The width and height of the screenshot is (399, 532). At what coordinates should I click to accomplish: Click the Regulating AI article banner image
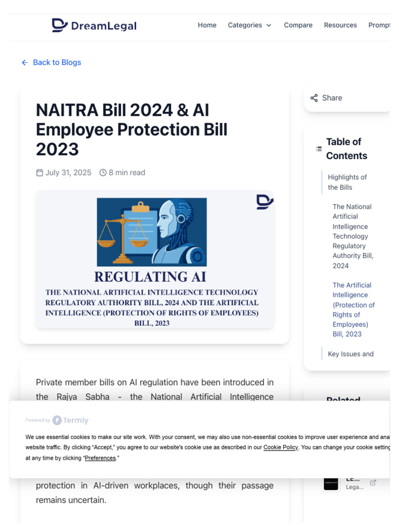coord(155,260)
